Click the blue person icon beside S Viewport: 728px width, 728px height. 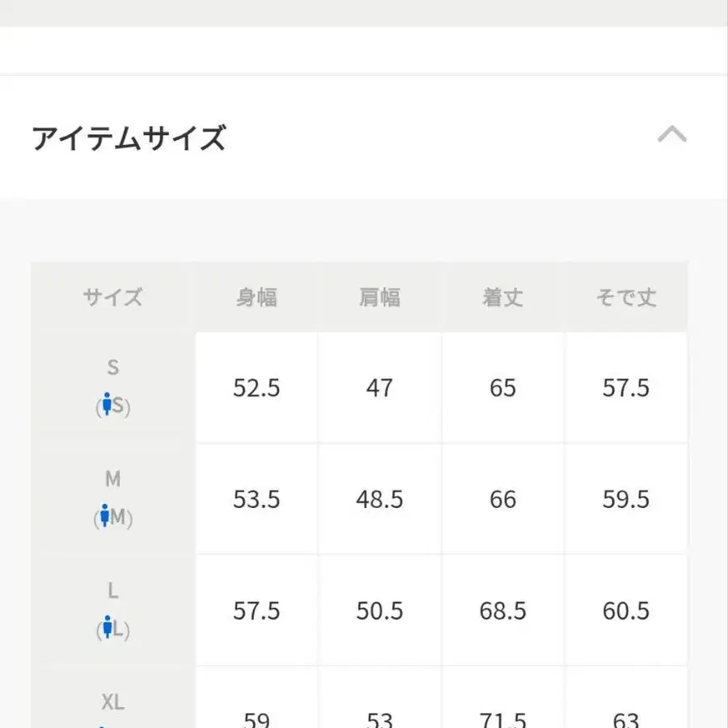point(106,404)
